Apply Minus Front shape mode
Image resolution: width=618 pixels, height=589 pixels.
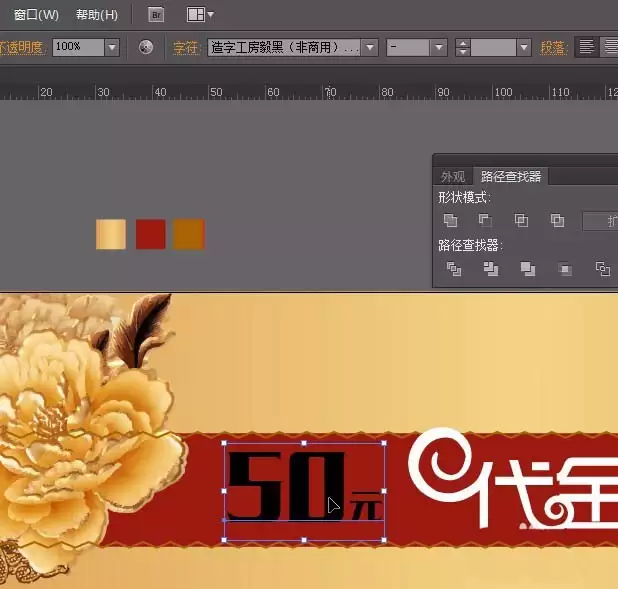tap(485, 220)
